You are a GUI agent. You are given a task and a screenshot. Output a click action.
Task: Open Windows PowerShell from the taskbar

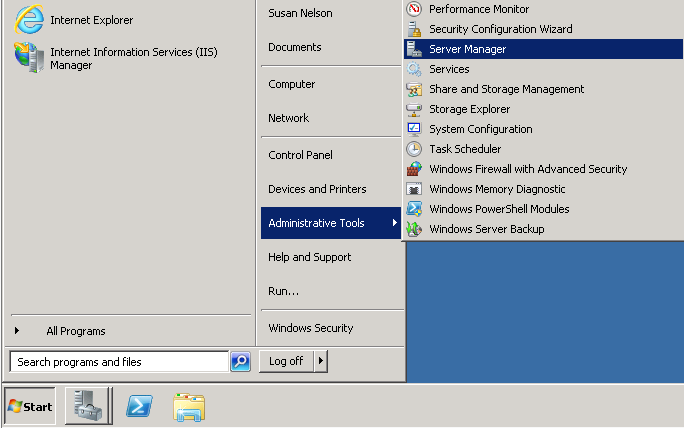(140, 406)
